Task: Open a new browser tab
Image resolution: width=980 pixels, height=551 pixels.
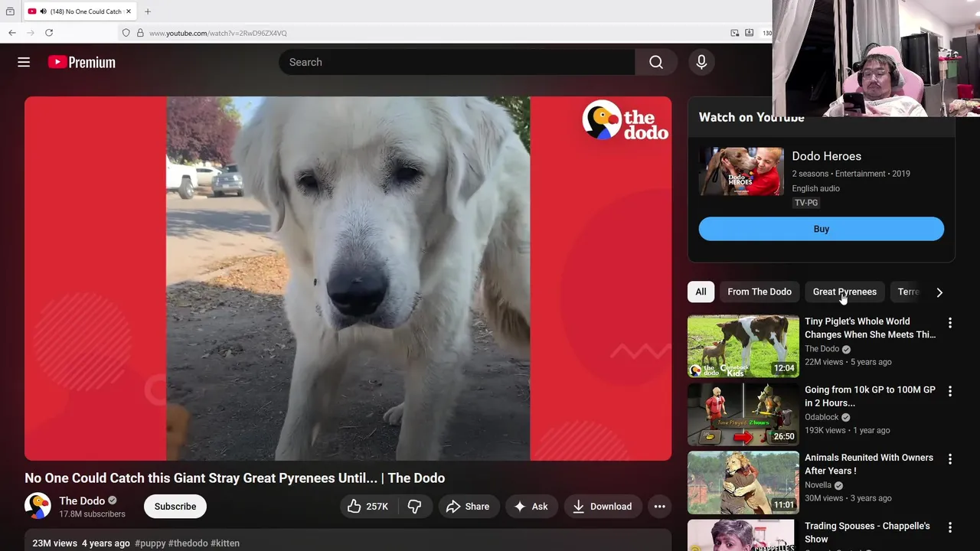Action: coord(148,11)
